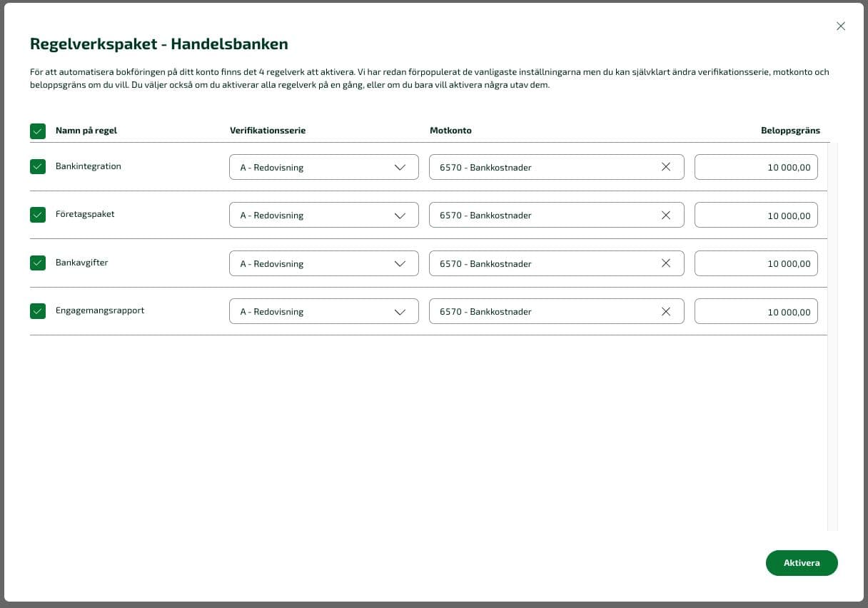Viewport: 868px width, 608px height.
Task: Click Beloppsgräns amount field for Engagemangsrapport
Action: [756, 311]
